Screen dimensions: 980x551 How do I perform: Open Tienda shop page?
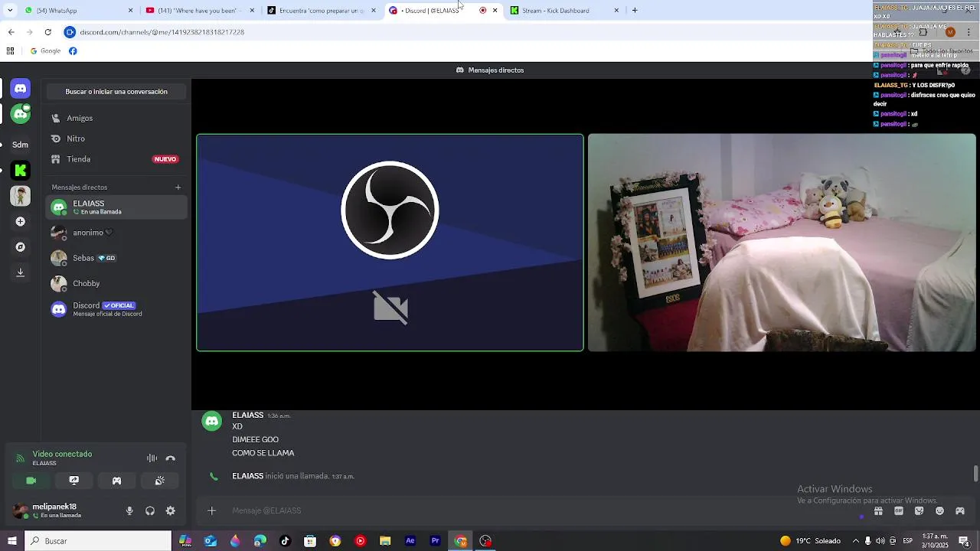click(116, 159)
